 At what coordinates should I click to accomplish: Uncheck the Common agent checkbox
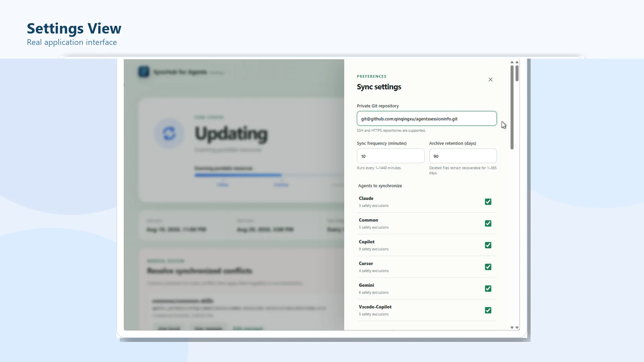[x=488, y=224]
